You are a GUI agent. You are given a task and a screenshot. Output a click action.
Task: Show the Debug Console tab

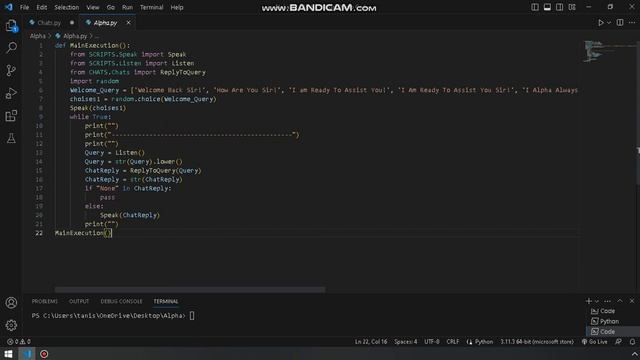pos(121,301)
